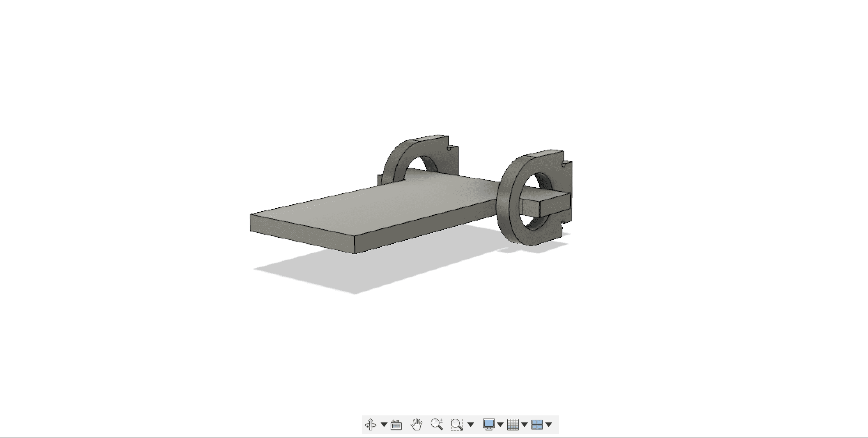Viewport: 868px width, 438px height.
Task: Select the Zoom magnifier tool
Action: click(436, 424)
